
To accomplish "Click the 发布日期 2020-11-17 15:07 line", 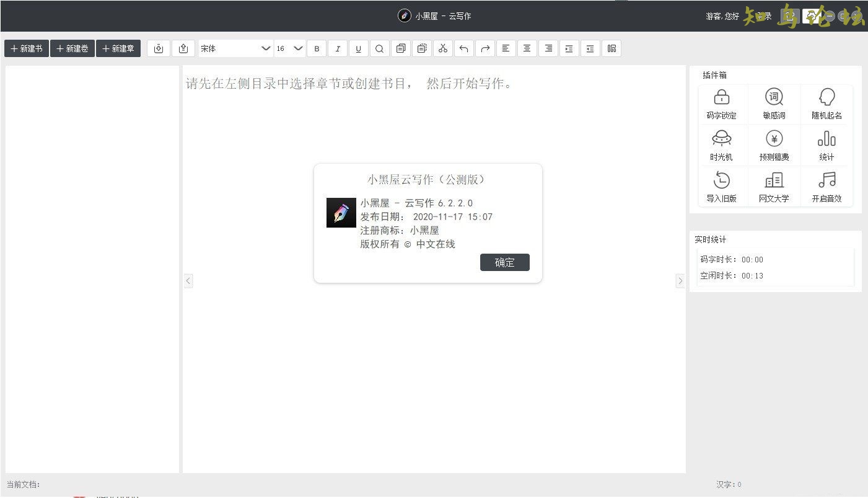I will (x=426, y=217).
